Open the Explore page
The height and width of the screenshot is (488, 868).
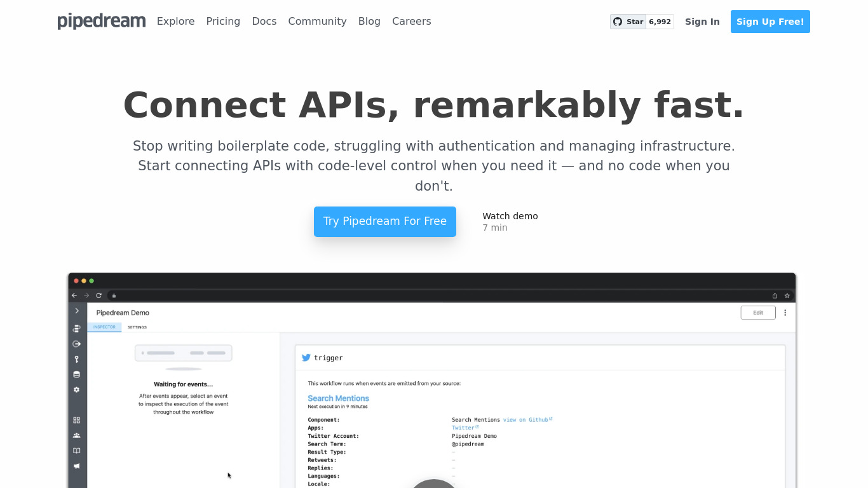pos(176,21)
